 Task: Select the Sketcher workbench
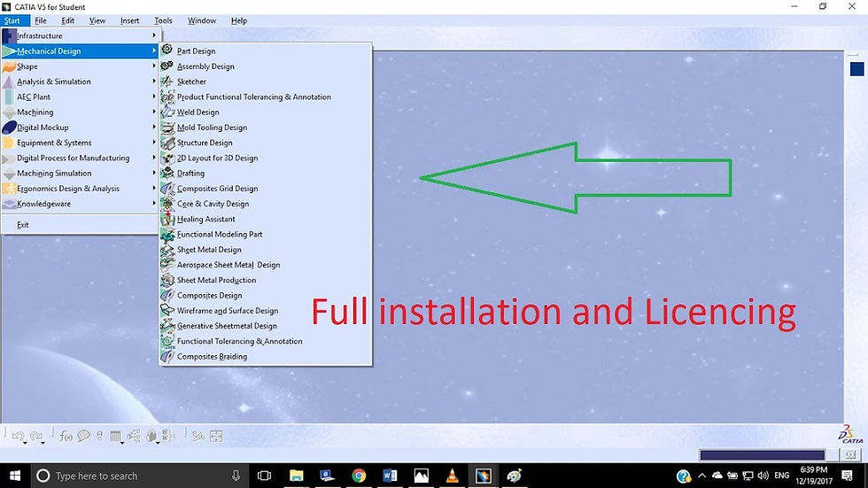(x=265, y=81)
